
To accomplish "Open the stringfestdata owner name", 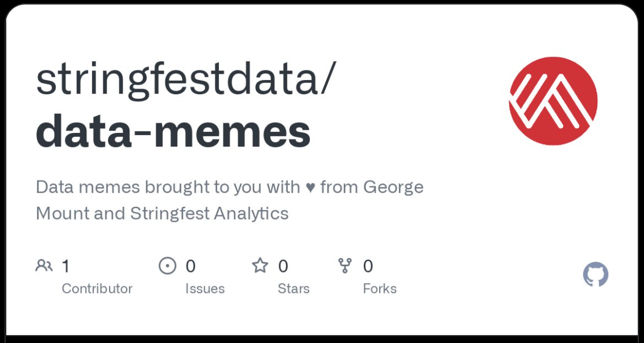I will [185, 80].
